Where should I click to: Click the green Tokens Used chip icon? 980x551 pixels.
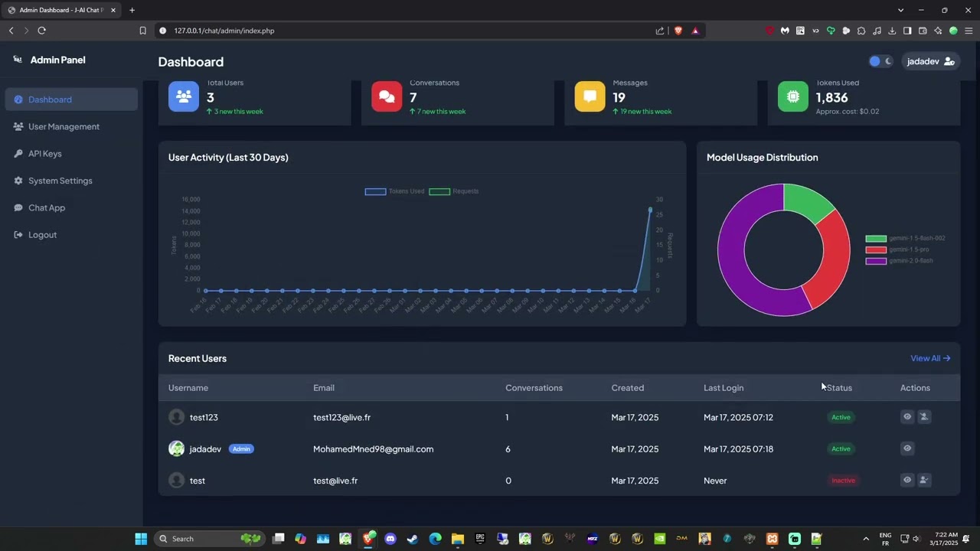793,96
